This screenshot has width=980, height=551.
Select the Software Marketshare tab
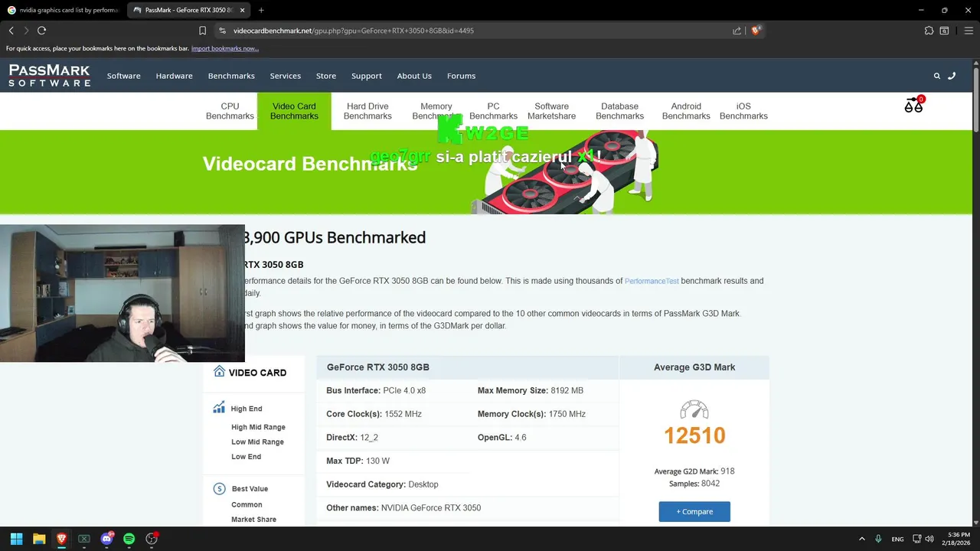coord(551,111)
